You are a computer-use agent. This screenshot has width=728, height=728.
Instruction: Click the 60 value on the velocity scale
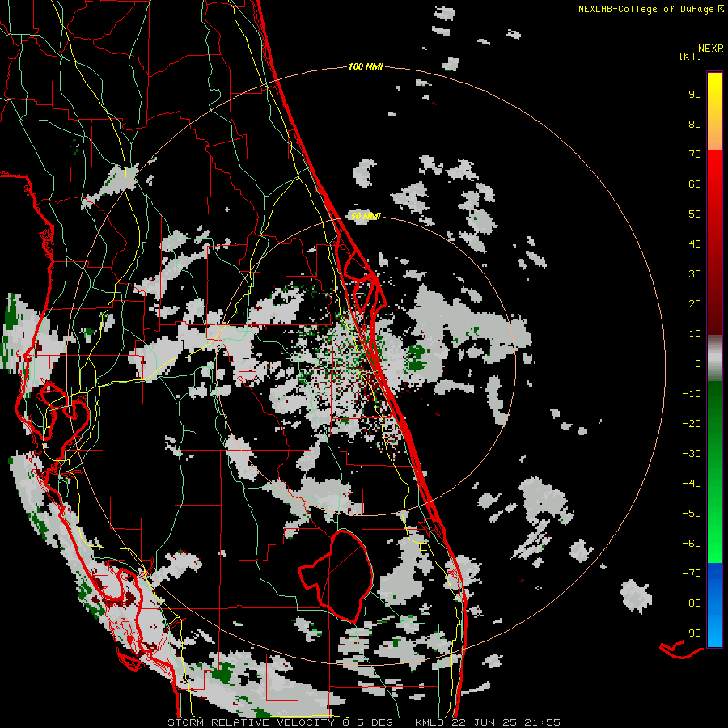click(695, 184)
